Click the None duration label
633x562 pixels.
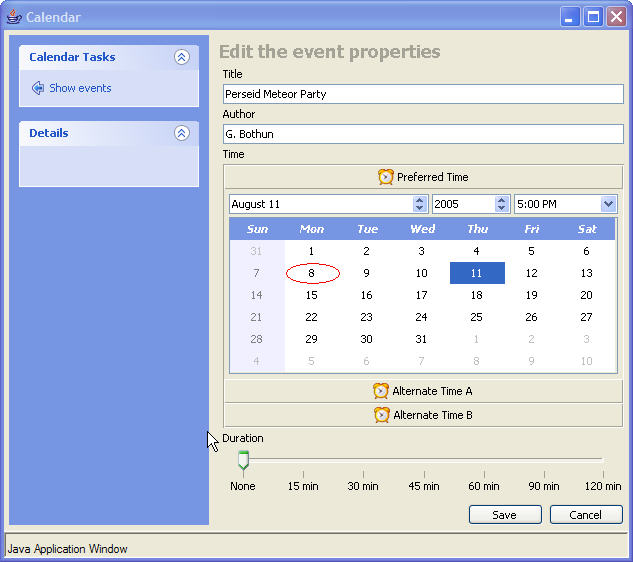[x=243, y=486]
